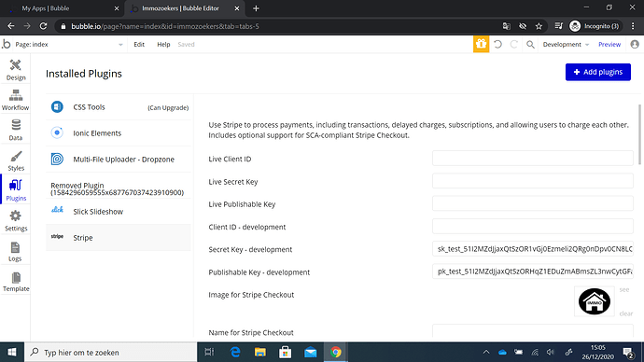Open Microsoft Edge from taskbar
Viewport: 644px width, 362px height.
(235, 352)
